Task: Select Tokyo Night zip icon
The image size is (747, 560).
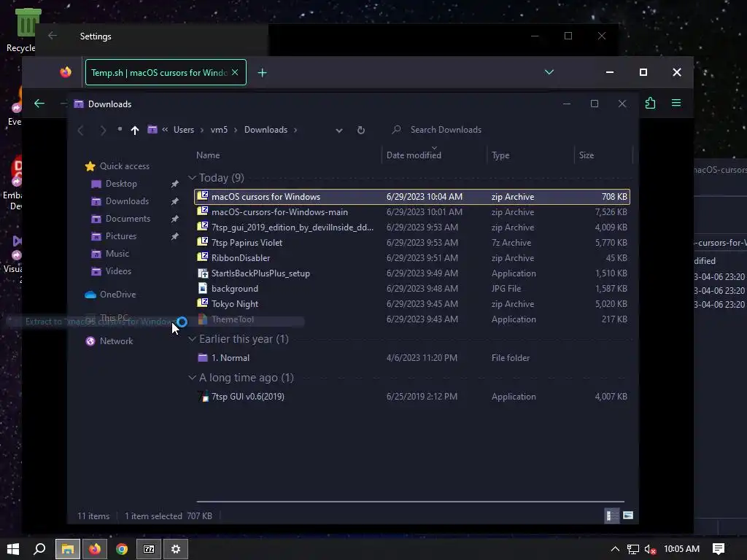Action: pyautogui.click(x=203, y=303)
